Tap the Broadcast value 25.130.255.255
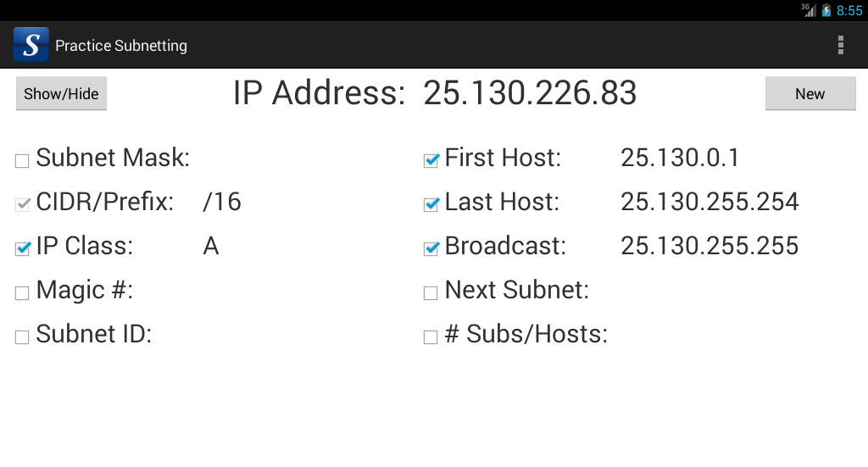868x467 pixels. click(x=709, y=246)
